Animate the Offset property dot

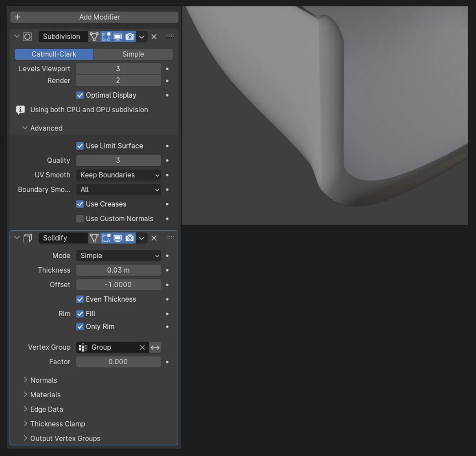tap(167, 285)
